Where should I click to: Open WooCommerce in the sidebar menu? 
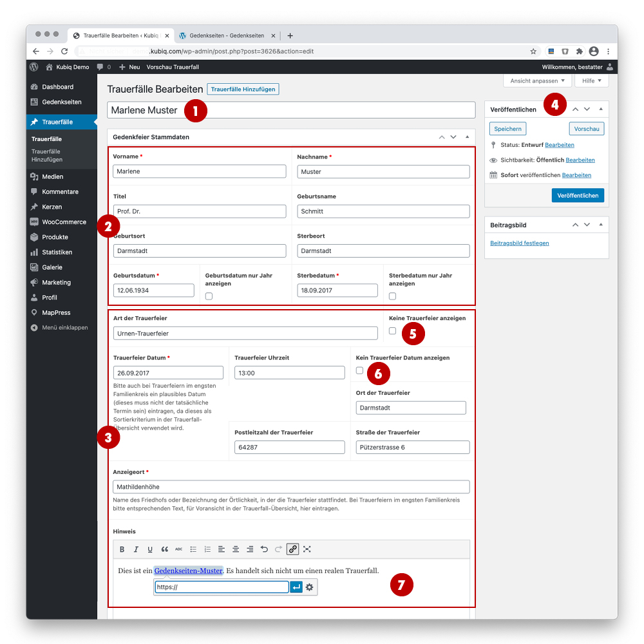coord(64,222)
